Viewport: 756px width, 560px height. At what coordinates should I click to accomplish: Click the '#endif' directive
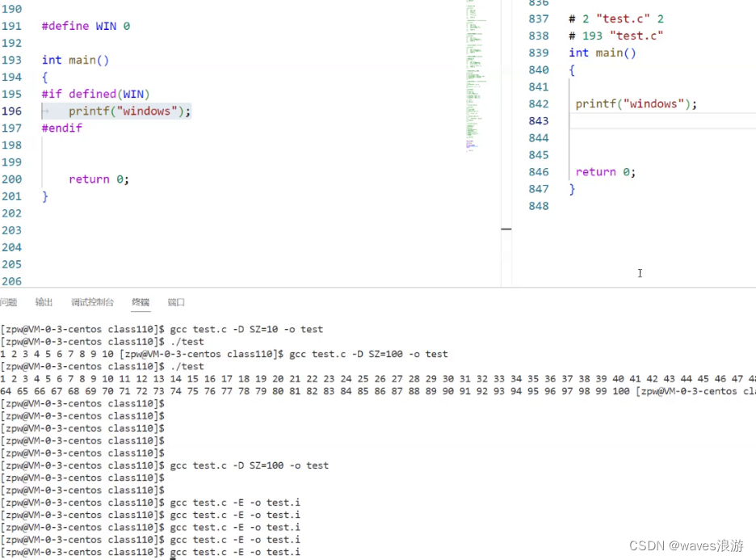click(62, 128)
